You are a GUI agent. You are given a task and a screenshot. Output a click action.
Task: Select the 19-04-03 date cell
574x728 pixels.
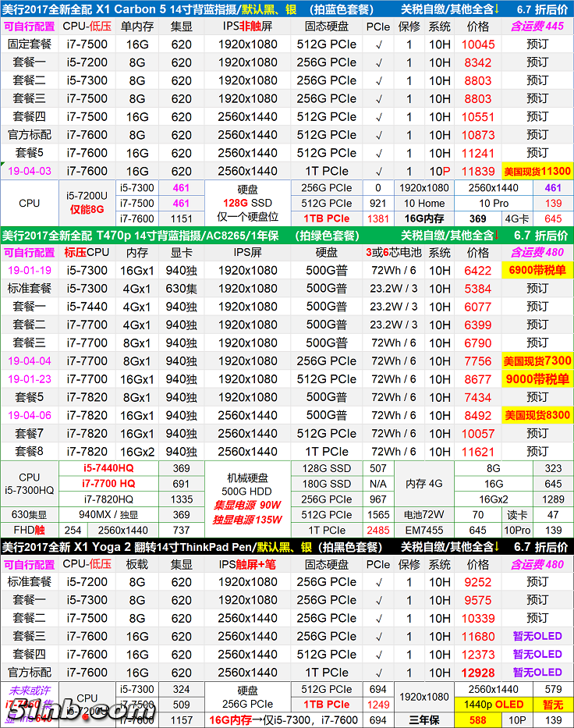pyautogui.click(x=30, y=171)
